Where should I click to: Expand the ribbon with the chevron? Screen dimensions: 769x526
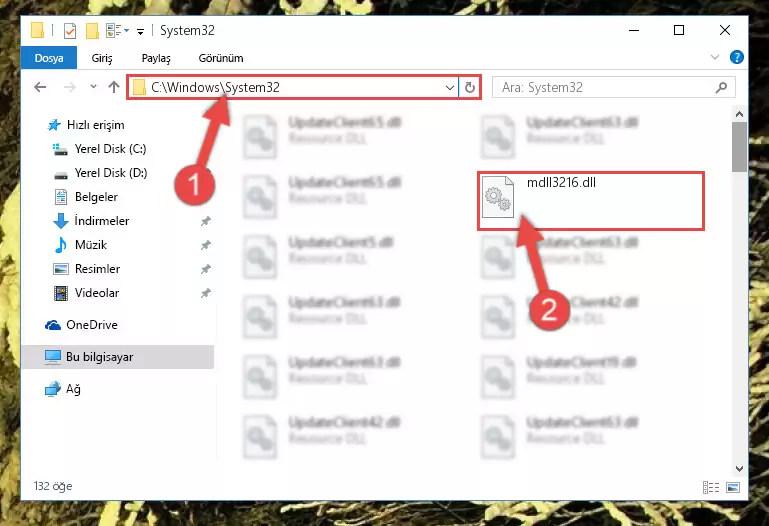[715, 57]
